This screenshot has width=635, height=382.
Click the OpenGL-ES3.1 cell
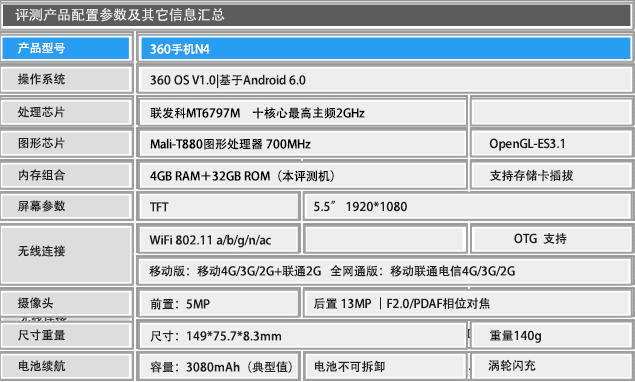click(x=552, y=143)
